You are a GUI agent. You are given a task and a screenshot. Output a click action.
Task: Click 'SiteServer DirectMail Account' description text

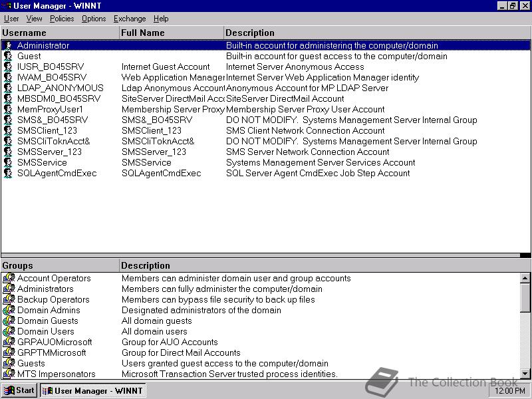pos(285,98)
